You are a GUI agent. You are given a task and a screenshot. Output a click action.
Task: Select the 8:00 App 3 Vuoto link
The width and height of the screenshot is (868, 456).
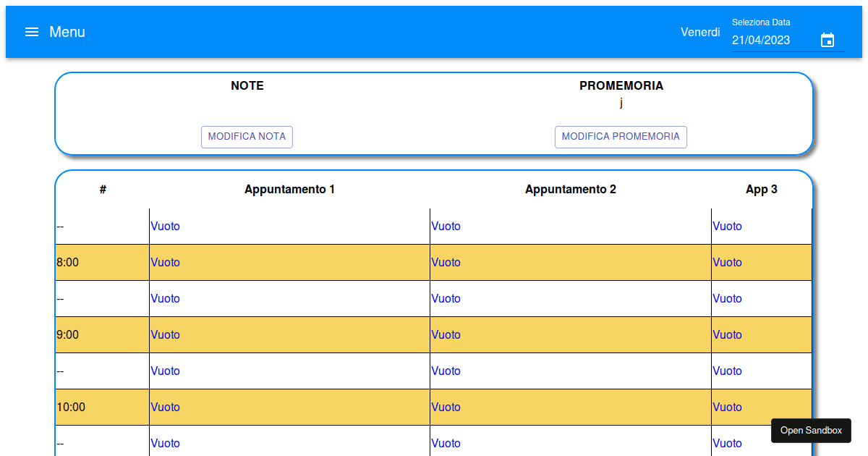click(x=727, y=263)
